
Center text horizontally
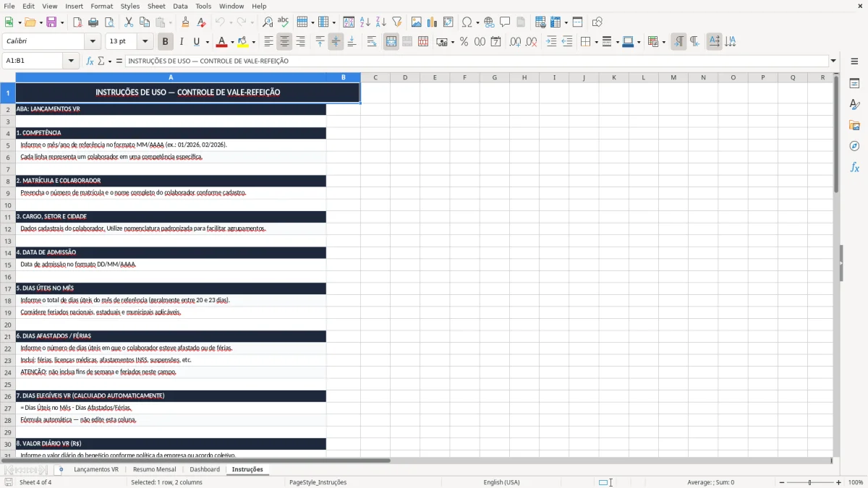(285, 42)
